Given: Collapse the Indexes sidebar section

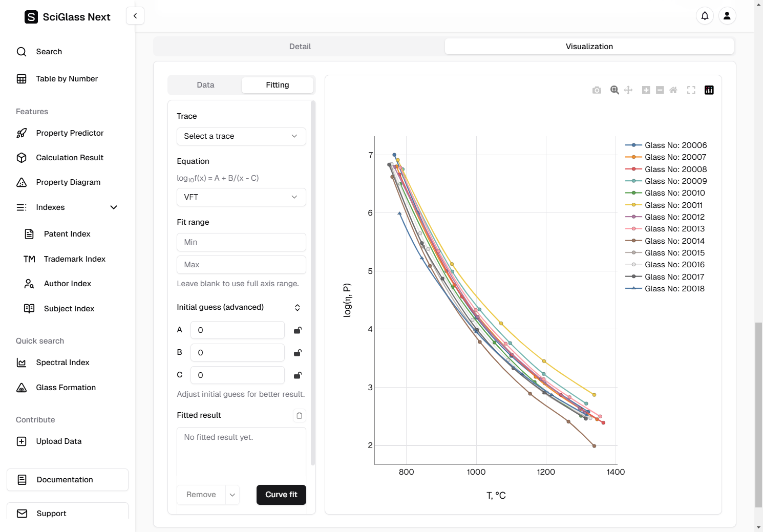Looking at the screenshot, I should 114,207.
